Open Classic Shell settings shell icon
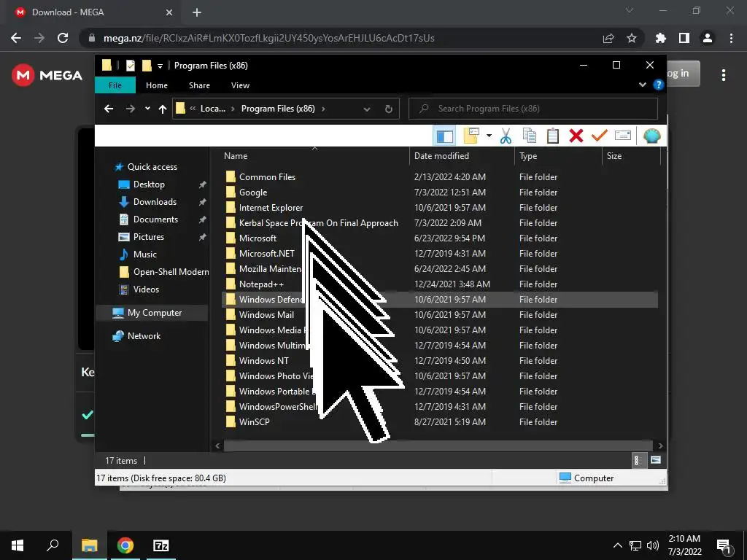 point(651,136)
